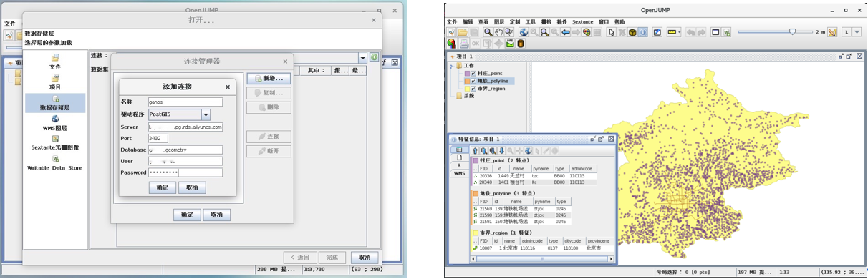Image resolution: width=868 pixels, height=279 pixels.
Task: Toggle visibility of 地铁_polyline layer
Action: tap(473, 81)
